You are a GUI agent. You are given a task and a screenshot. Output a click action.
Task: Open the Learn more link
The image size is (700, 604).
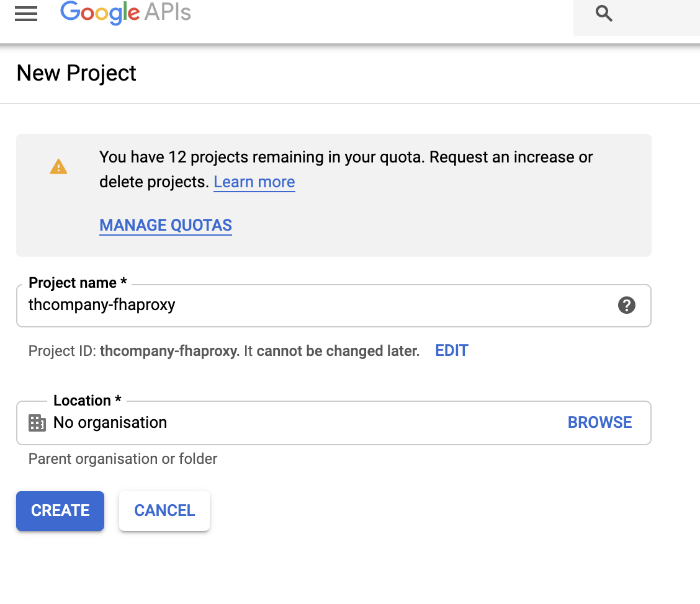(254, 182)
